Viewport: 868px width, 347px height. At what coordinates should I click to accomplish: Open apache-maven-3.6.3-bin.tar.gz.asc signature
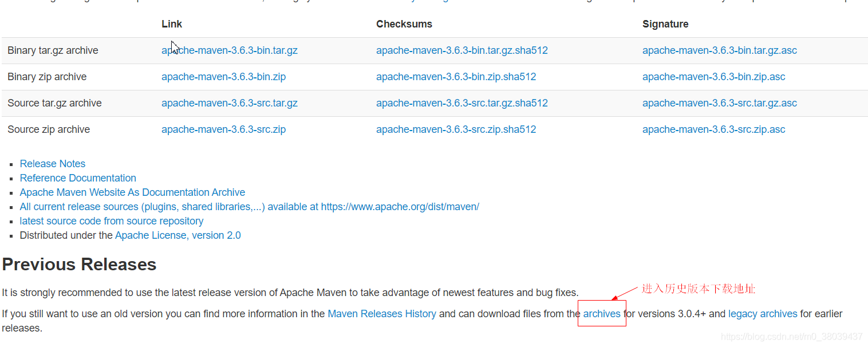pyautogui.click(x=720, y=50)
